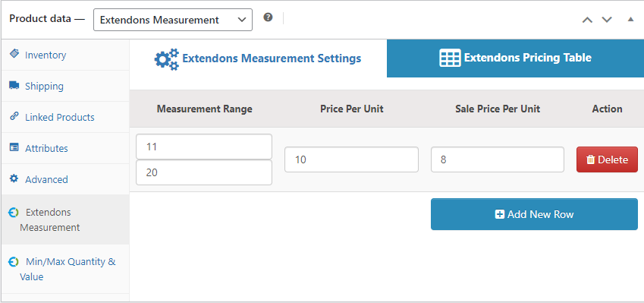Image resolution: width=644 pixels, height=303 pixels.
Task: Collapse the Product data panel triangle
Action: tap(630, 19)
